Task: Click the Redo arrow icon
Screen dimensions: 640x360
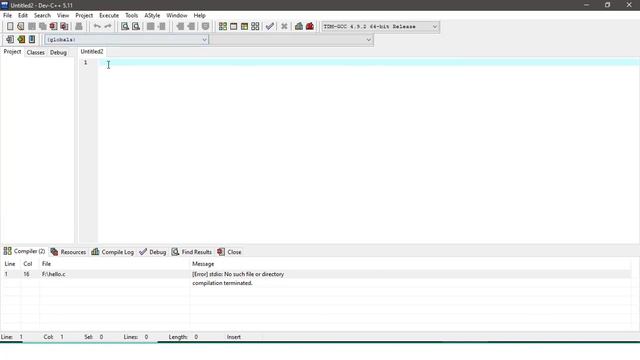Action: coord(108,27)
